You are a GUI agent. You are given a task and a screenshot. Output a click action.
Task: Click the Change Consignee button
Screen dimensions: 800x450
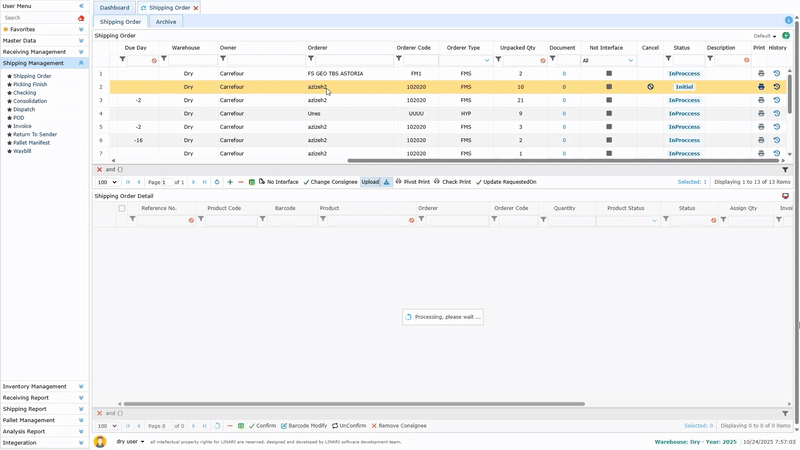tap(330, 182)
